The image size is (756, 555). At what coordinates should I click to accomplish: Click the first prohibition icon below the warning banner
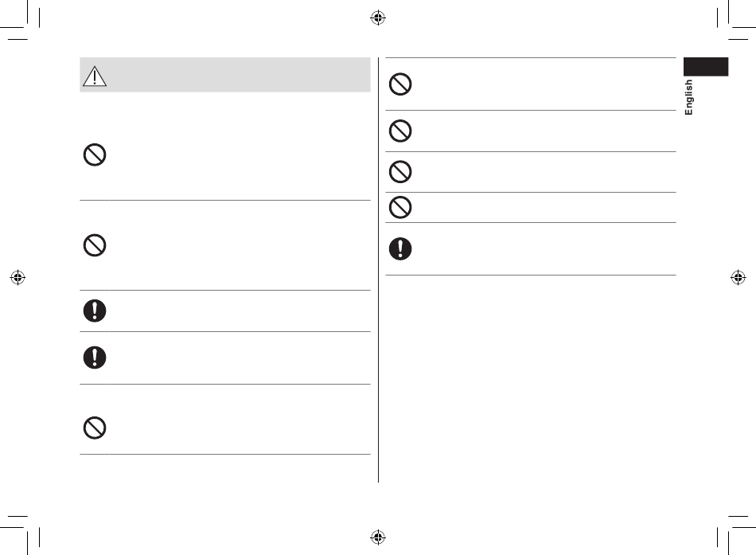95,155
